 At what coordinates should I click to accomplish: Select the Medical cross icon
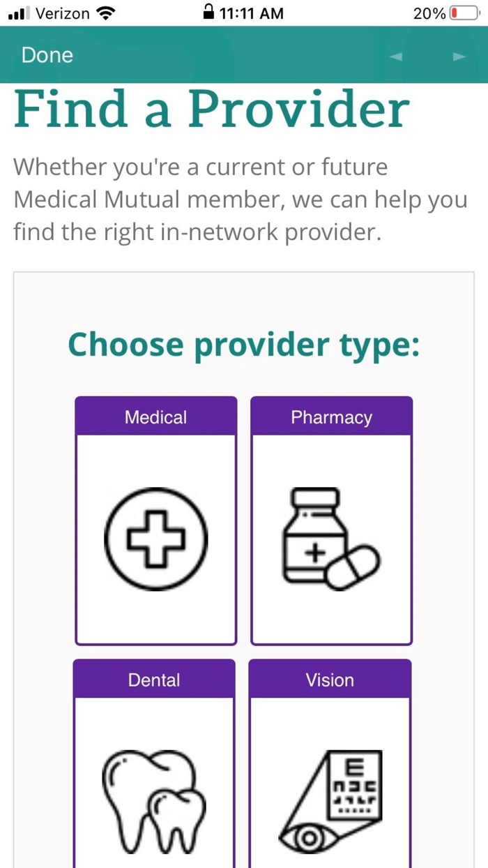coord(155,537)
